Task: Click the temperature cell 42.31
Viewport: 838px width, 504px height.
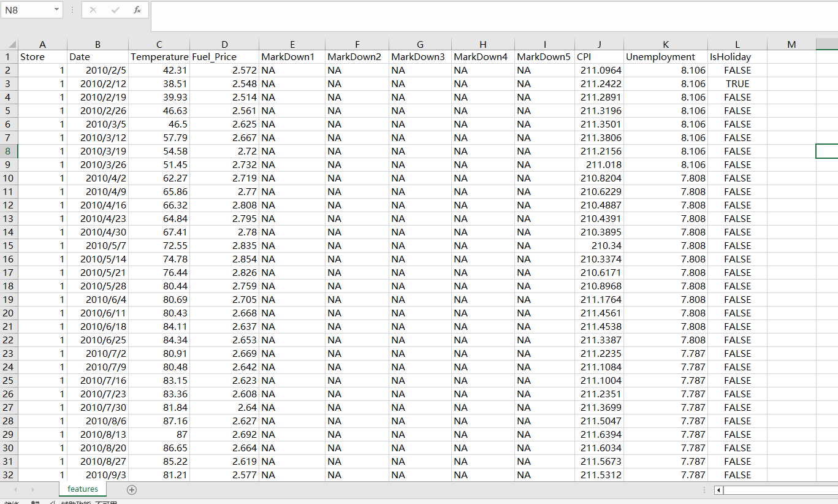Action: point(159,70)
